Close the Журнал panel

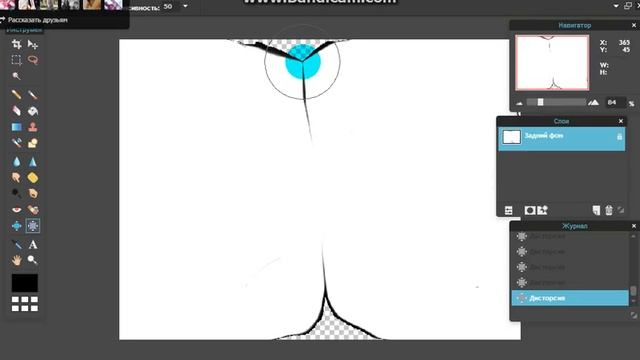[634, 226]
